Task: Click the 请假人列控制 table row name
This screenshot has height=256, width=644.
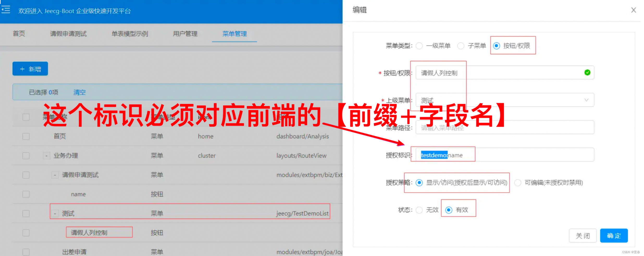Action: (x=89, y=233)
